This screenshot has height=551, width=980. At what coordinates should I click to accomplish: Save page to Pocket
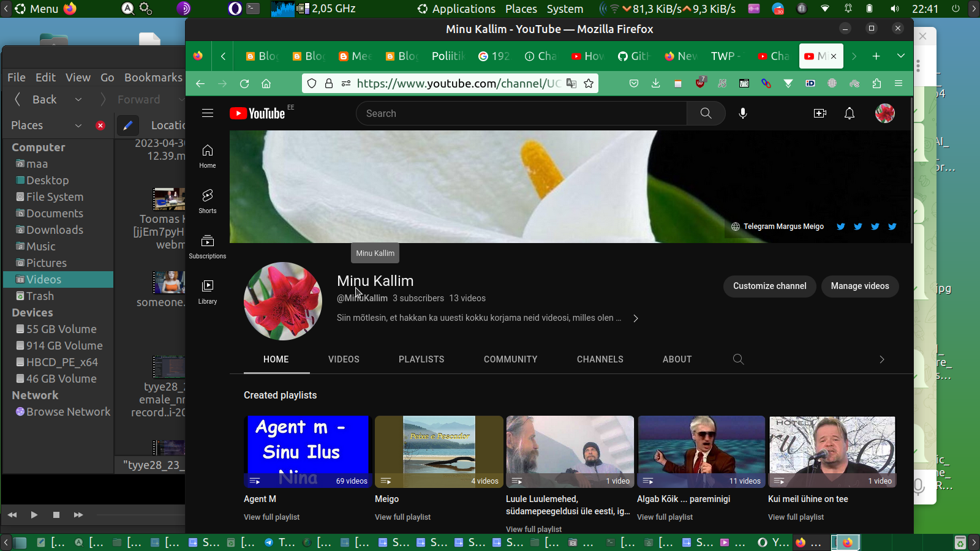634,83
